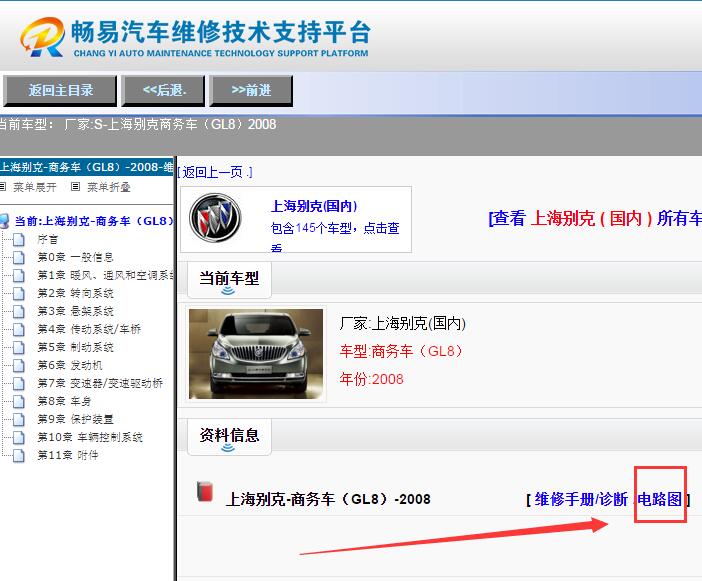The width and height of the screenshot is (702, 581).
Task: Open chapter 第0章 一般信息
Action: pos(75,257)
